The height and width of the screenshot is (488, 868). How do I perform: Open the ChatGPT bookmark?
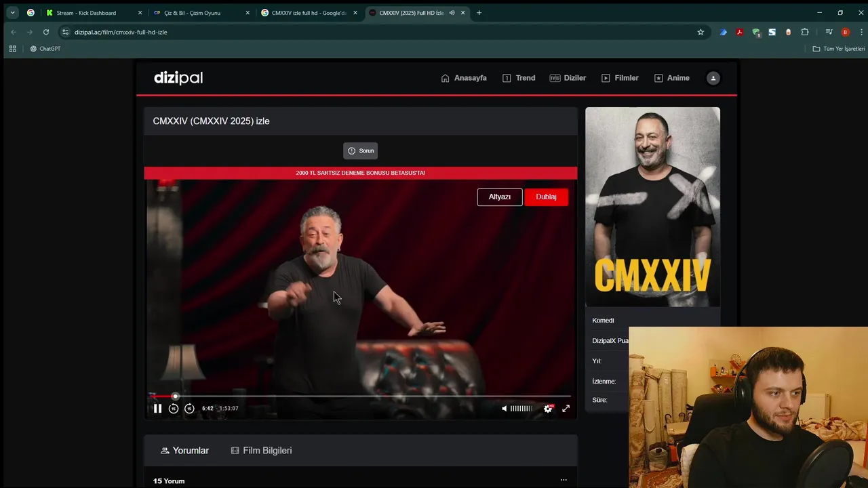(45, 49)
